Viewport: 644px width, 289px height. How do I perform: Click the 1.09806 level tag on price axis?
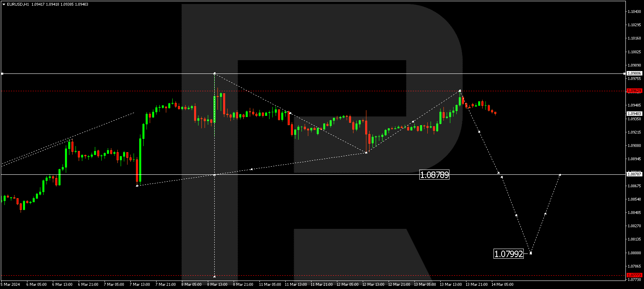tap(634, 73)
